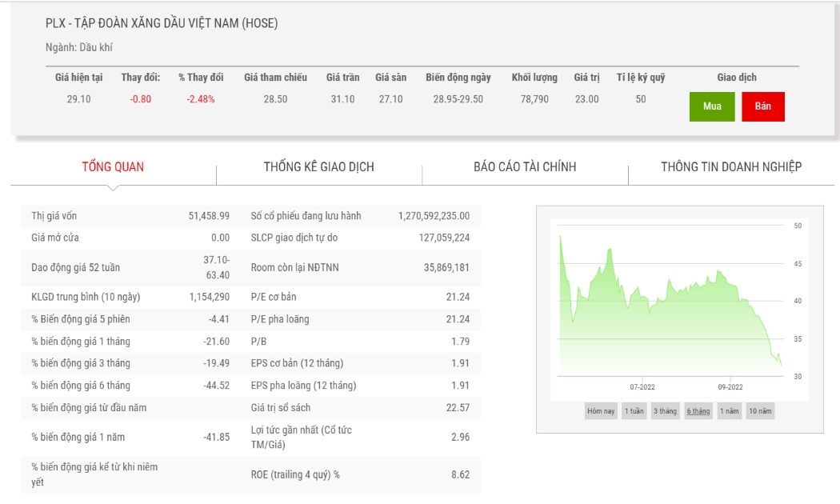Click the Ngành: Dầu khí industry label
Viewport: 840px width, 504px height.
coord(78,48)
